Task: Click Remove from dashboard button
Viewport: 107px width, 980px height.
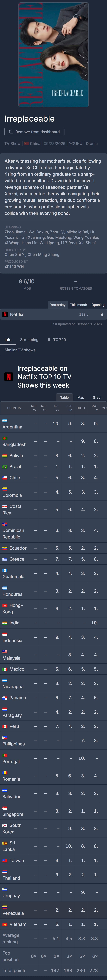Action: [34, 132]
